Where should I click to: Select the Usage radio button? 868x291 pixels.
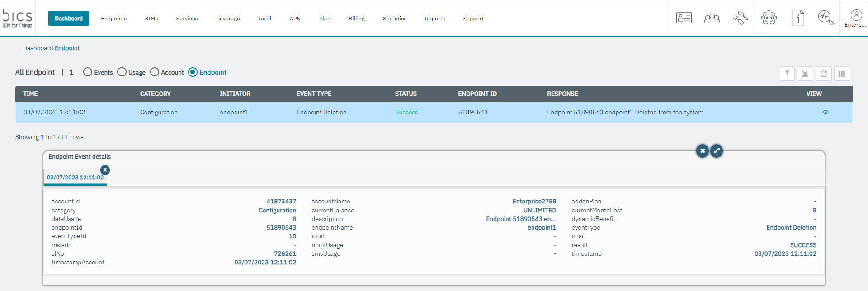pos(122,72)
